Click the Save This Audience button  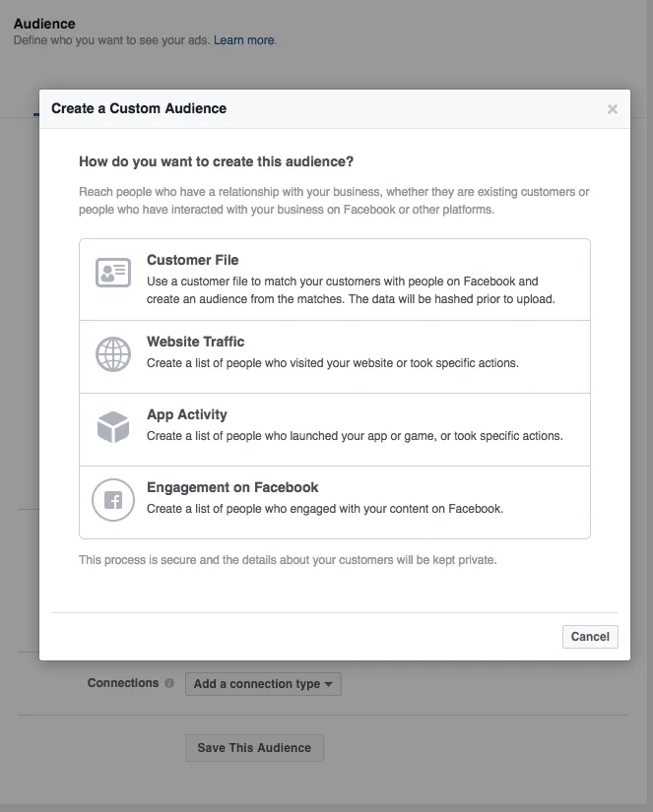pyautogui.click(x=254, y=748)
